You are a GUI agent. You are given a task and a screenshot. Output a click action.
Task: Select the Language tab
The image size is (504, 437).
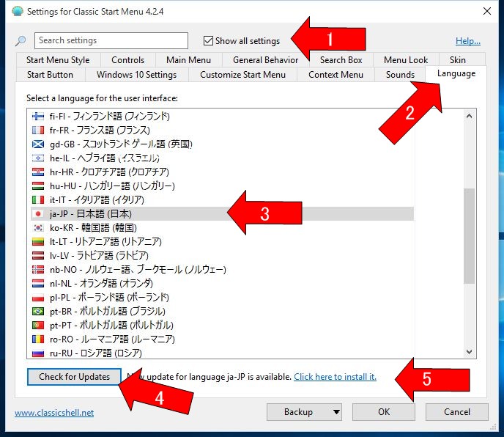(456, 74)
